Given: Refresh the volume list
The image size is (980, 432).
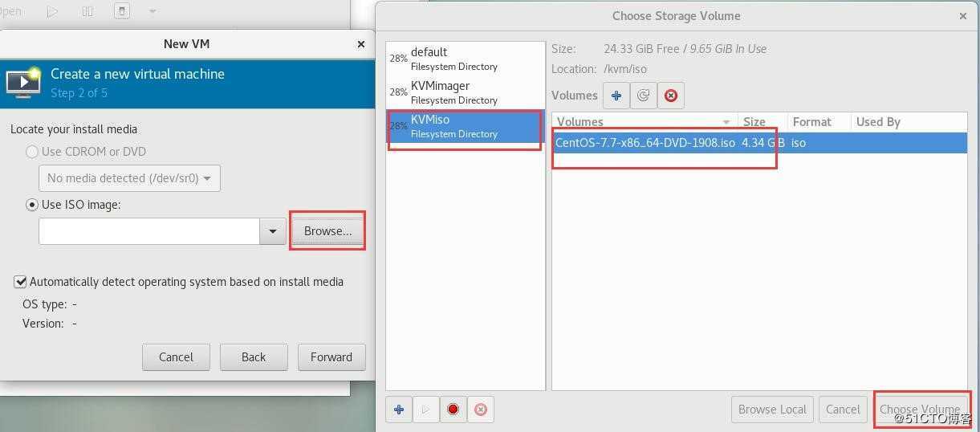Looking at the screenshot, I should tap(643, 96).
